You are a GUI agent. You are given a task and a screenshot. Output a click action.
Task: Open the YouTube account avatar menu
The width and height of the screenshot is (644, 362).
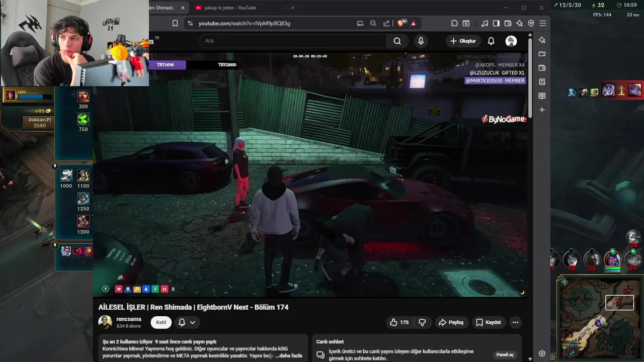511,41
